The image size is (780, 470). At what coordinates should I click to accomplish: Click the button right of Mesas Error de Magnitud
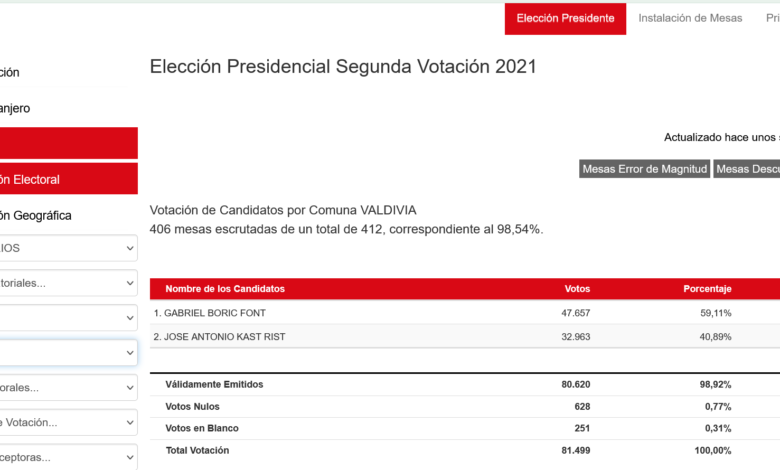coord(748,169)
